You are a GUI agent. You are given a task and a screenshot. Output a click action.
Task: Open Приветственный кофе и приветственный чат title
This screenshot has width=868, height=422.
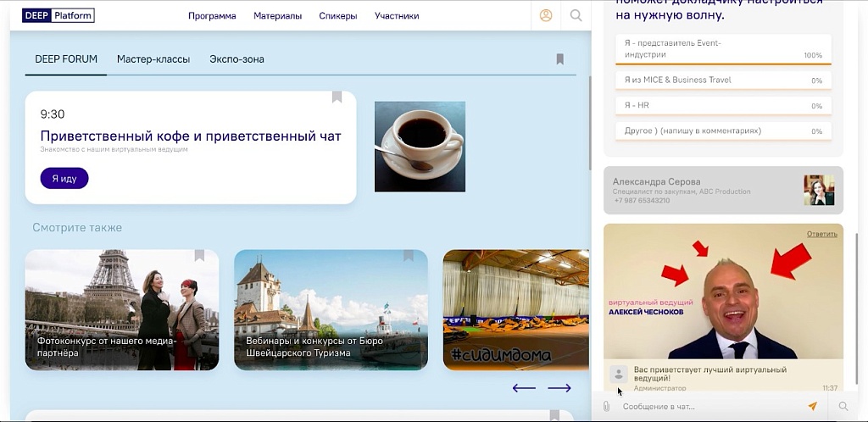click(x=191, y=136)
